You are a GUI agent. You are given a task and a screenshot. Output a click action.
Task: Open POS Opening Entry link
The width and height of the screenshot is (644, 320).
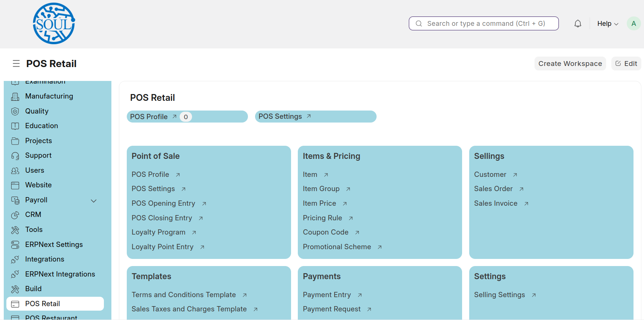(x=163, y=203)
